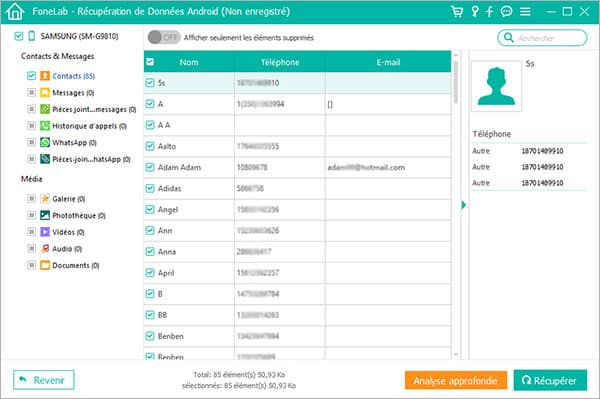Click the WhatsApp attachments icon

pos(45,159)
